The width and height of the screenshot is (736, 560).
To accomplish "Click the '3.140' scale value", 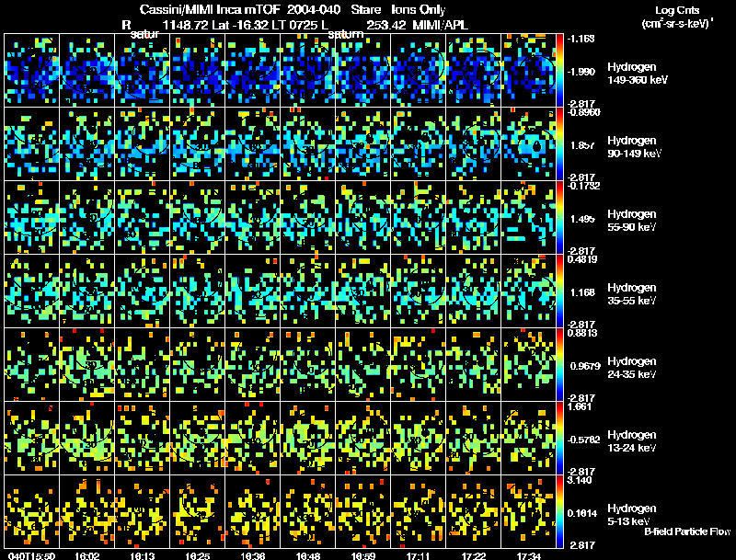I will point(580,480).
